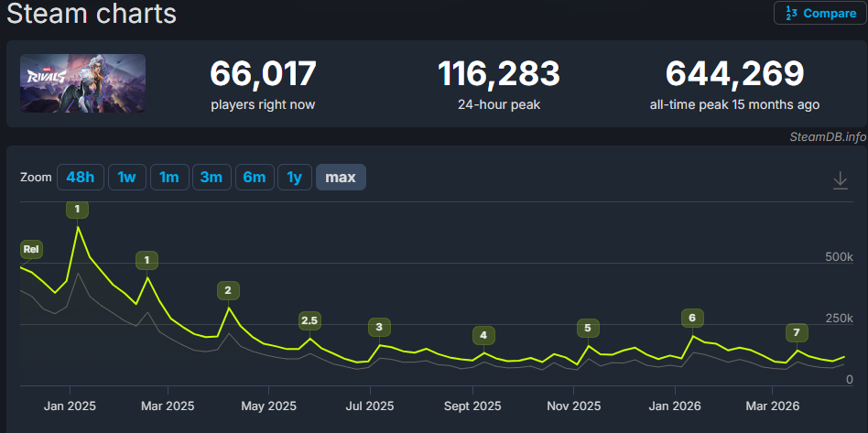Click the Jul 2025 axis label
Image resolution: width=868 pixels, height=433 pixels.
click(x=369, y=406)
